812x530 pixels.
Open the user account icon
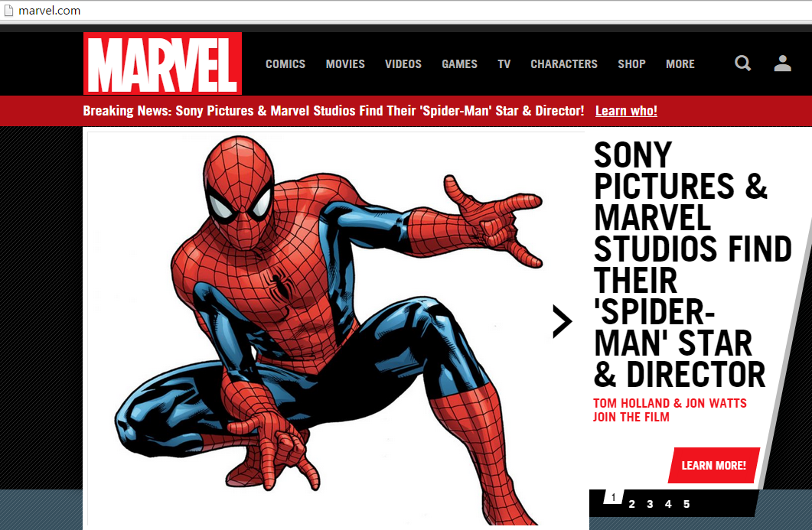782,63
